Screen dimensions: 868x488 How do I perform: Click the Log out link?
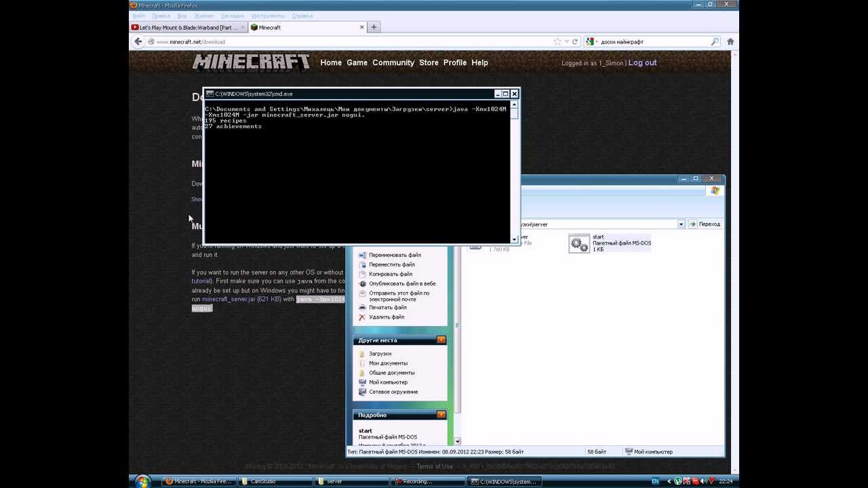tap(642, 62)
